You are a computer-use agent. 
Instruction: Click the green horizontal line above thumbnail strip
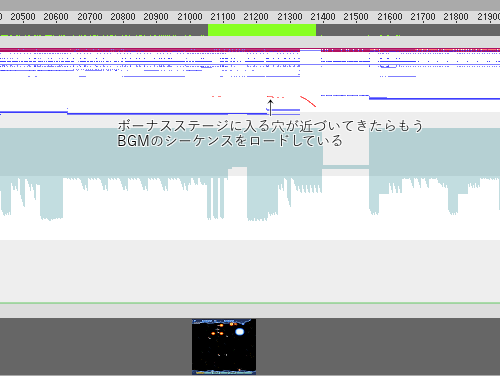[250, 303]
